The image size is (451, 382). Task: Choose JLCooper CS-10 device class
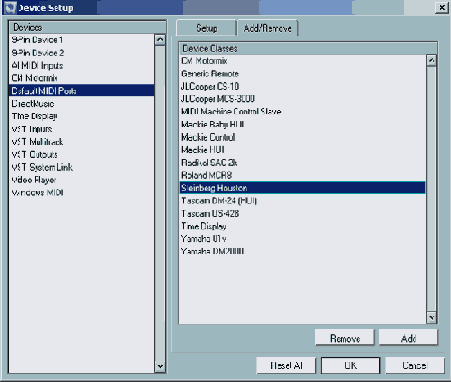click(x=302, y=86)
